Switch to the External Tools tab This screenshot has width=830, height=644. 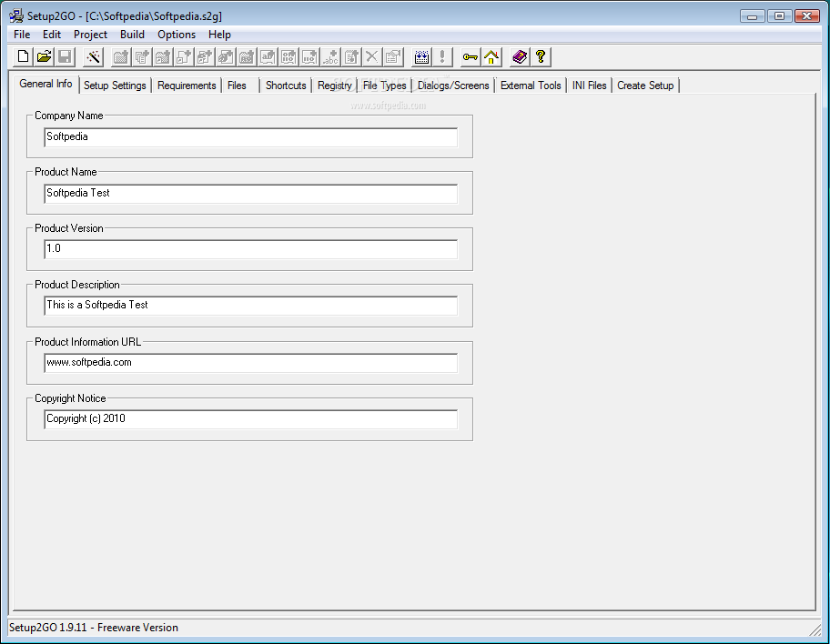click(x=531, y=86)
